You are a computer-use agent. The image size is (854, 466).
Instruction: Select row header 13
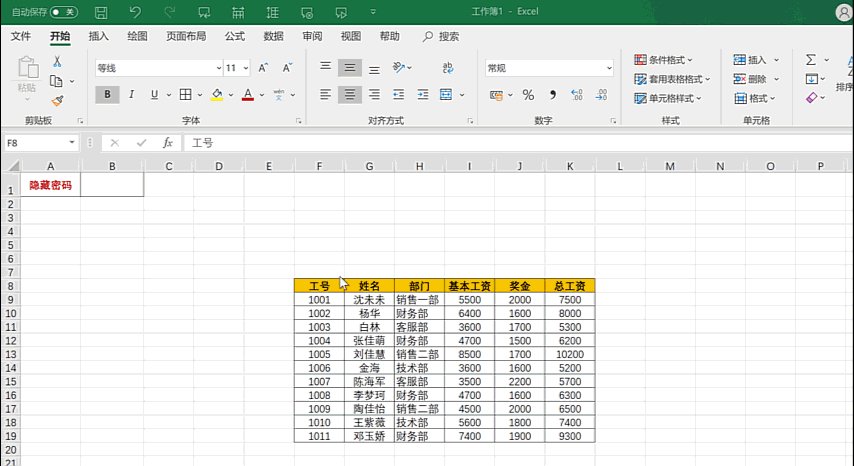10,354
